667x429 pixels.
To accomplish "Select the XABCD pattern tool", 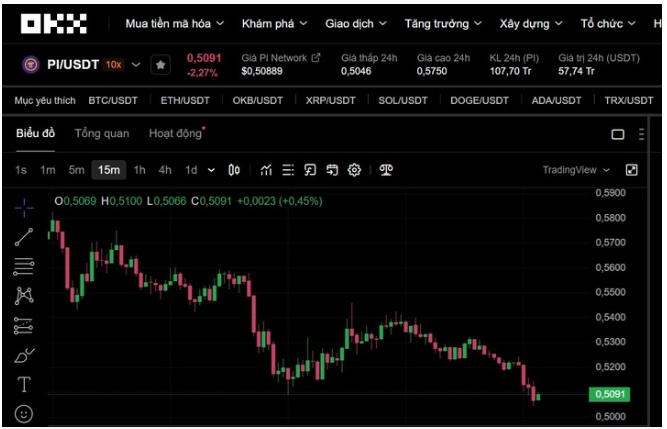I will point(24,295).
